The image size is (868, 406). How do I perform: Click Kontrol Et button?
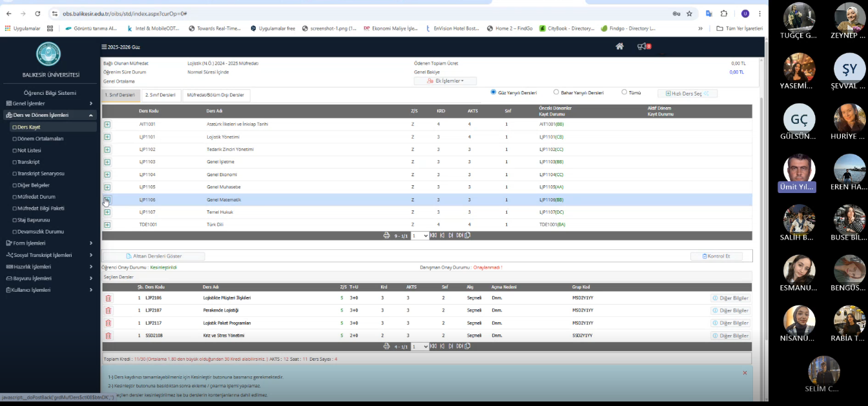click(x=716, y=256)
